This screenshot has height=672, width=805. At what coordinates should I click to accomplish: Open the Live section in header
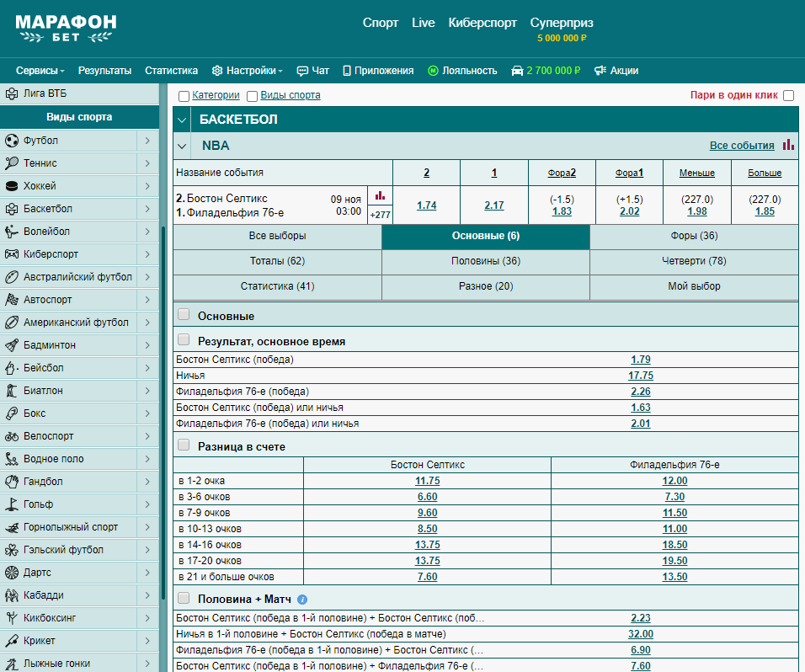(423, 23)
